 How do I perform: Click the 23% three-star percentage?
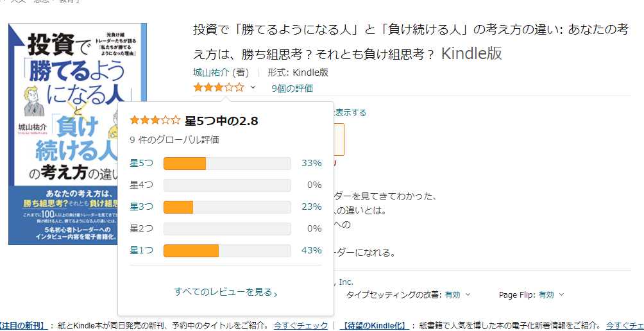click(311, 207)
